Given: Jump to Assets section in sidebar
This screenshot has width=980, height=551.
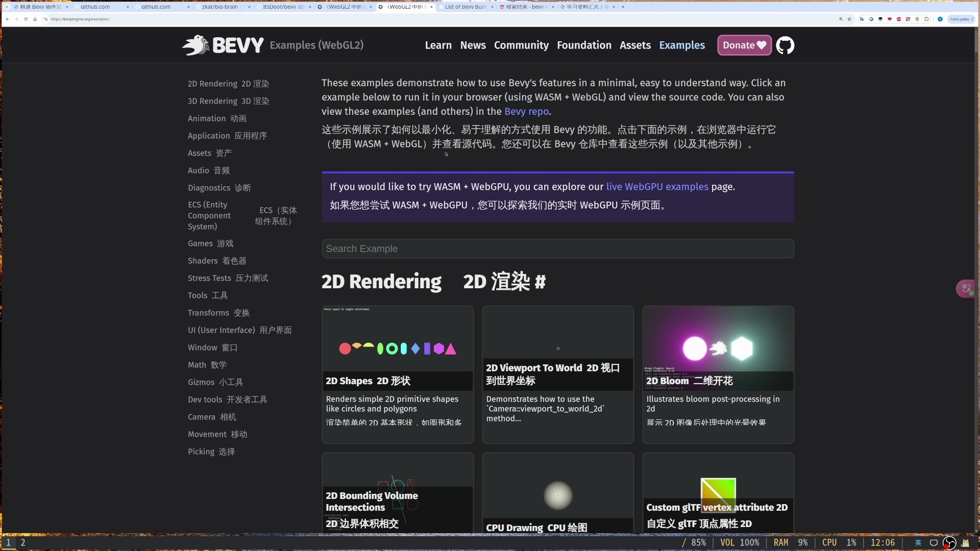Looking at the screenshot, I should [x=209, y=153].
